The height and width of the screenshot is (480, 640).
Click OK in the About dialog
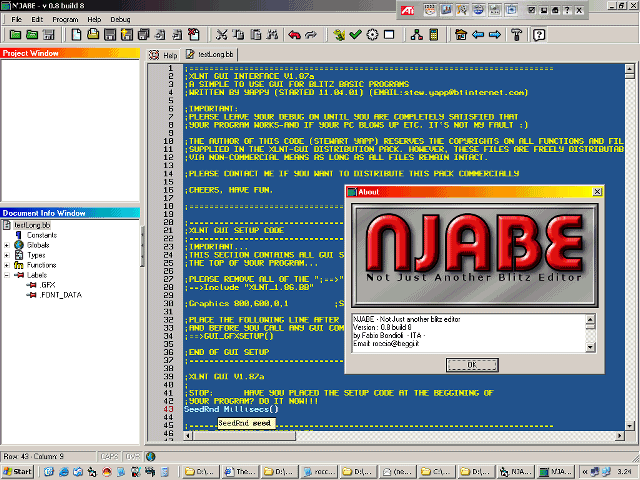point(472,365)
